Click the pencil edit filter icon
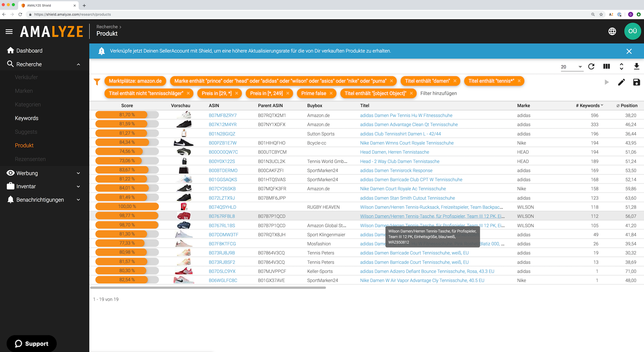This screenshot has width=644, height=352. pyautogui.click(x=622, y=82)
